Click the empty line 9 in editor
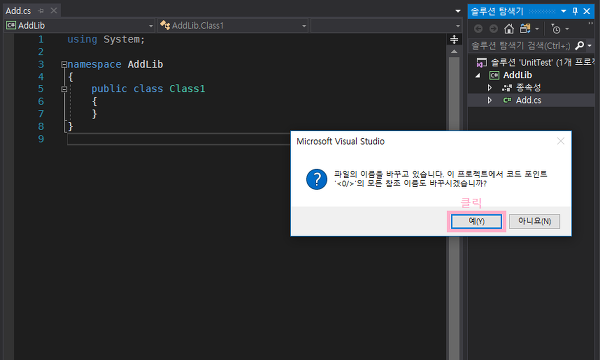Screen dimensions: 600x360 click(x=179, y=139)
